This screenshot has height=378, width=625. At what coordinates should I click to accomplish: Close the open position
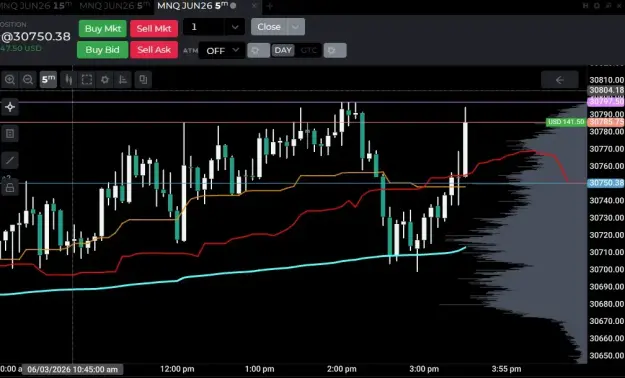(x=269, y=27)
